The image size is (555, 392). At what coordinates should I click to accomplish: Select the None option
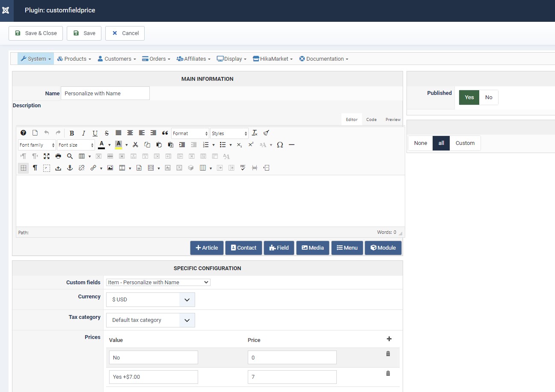pyautogui.click(x=421, y=143)
